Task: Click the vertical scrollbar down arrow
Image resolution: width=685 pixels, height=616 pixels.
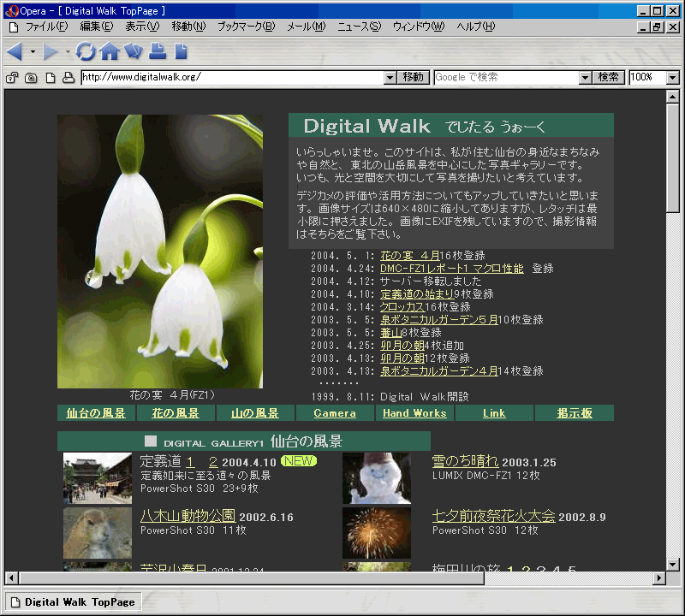Action: click(673, 565)
